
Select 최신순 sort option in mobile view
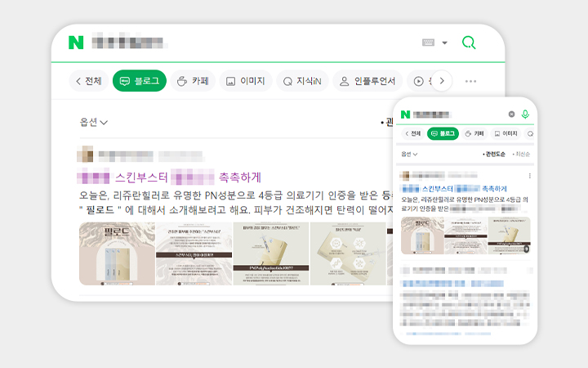point(522,154)
